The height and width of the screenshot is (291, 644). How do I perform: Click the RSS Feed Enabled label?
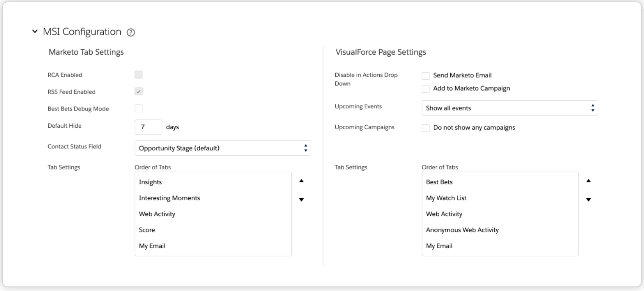point(71,92)
